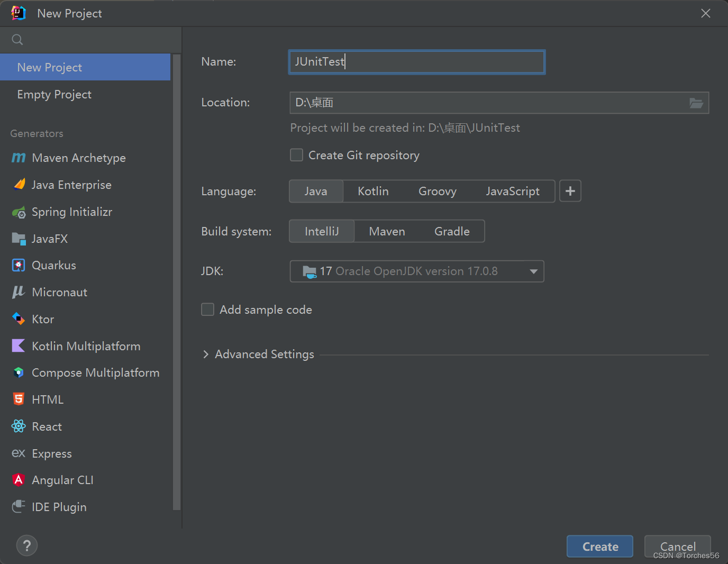This screenshot has width=728, height=564.
Task: Click the IDE Plugin plug icon
Action: coord(19,506)
